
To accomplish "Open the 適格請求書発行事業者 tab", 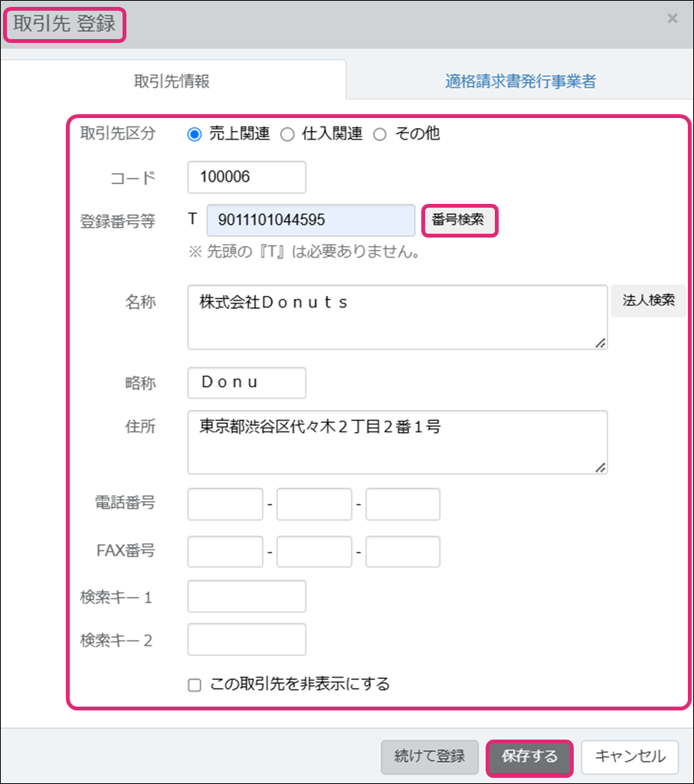I will (520, 81).
